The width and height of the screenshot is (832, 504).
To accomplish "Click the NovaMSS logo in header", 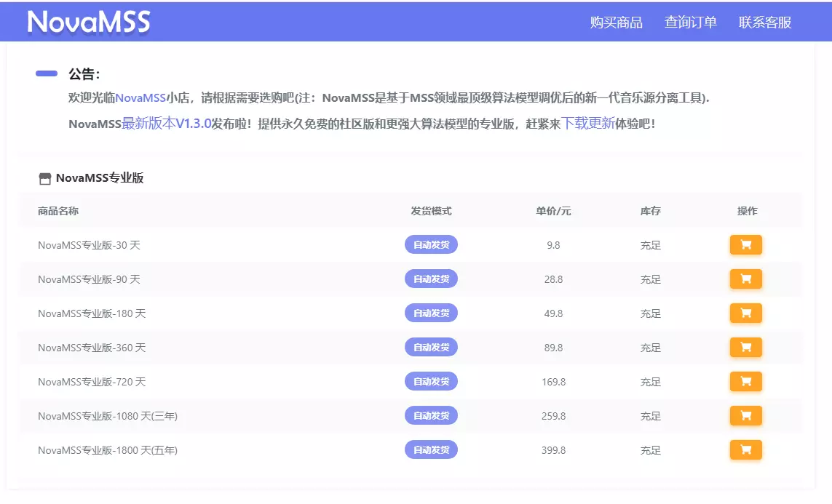I will pos(89,23).
